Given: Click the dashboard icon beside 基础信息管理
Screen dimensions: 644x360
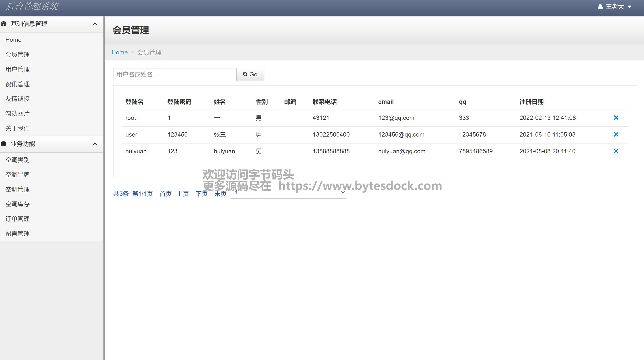Looking at the screenshot, I should point(4,24).
